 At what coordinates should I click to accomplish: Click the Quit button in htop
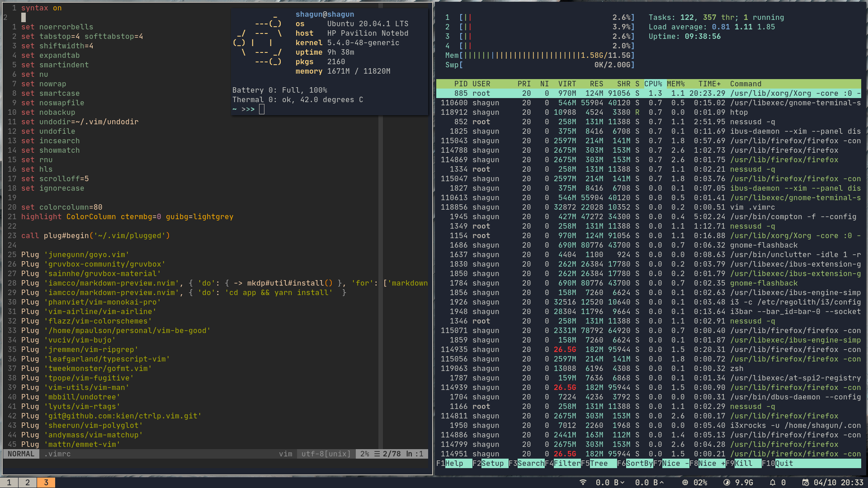[x=784, y=464]
